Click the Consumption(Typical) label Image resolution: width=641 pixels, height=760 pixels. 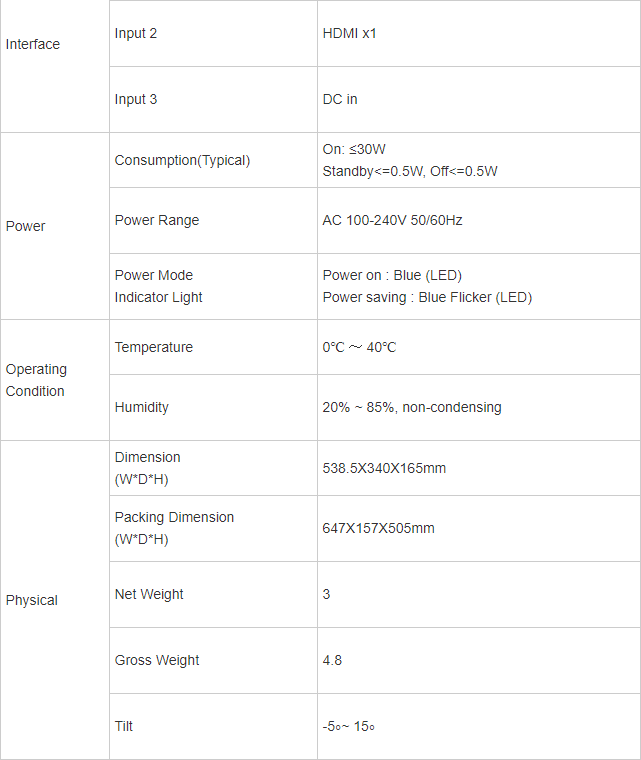coord(182,160)
